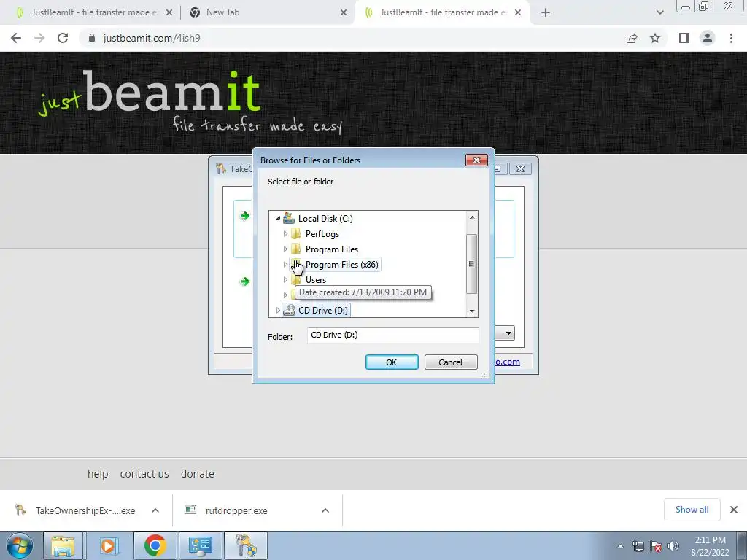Click Show all downloads
Screen dimensions: 747x560
pos(692,510)
